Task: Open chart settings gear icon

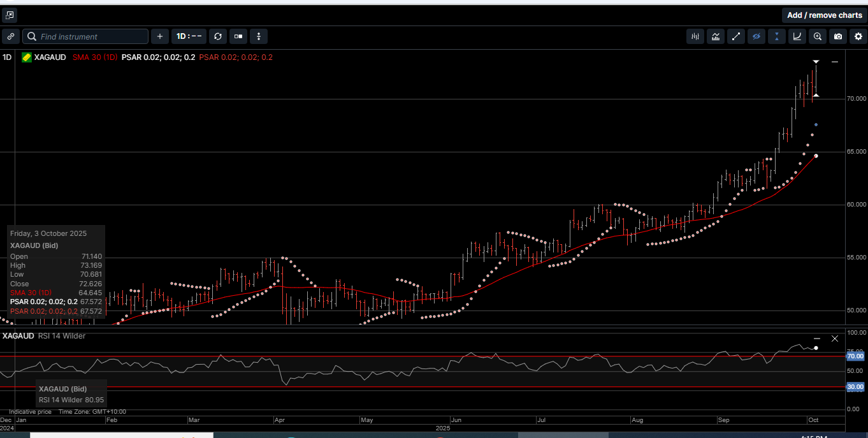Action: (x=858, y=37)
